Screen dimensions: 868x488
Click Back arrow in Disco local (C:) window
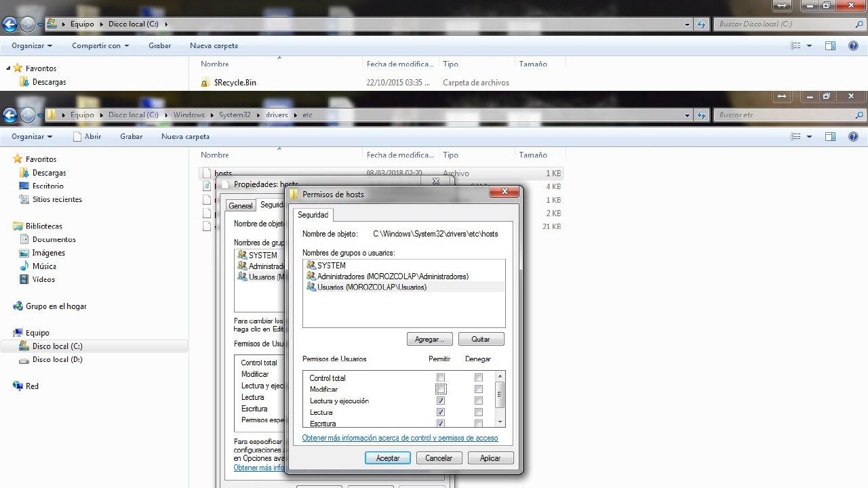pos(9,24)
